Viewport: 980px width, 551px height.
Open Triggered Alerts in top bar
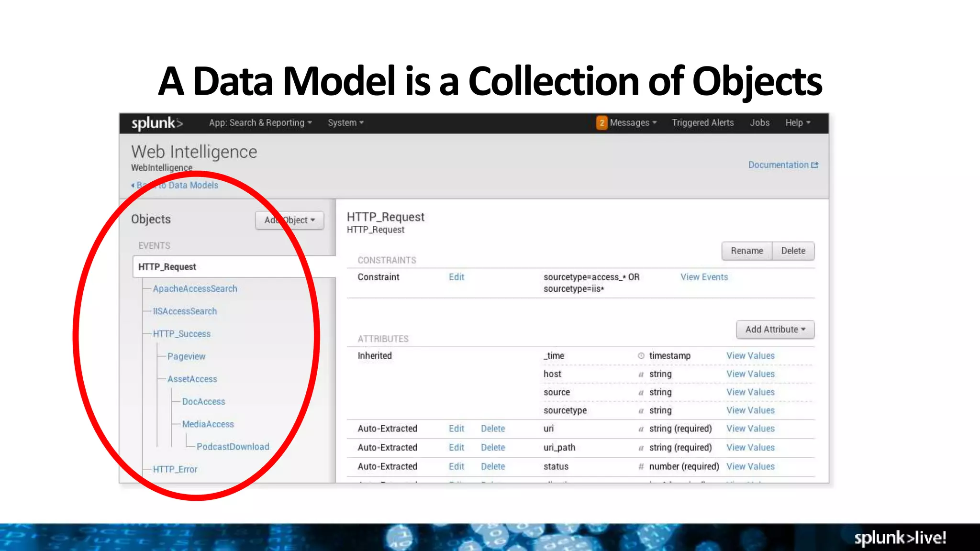[x=702, y=123]
